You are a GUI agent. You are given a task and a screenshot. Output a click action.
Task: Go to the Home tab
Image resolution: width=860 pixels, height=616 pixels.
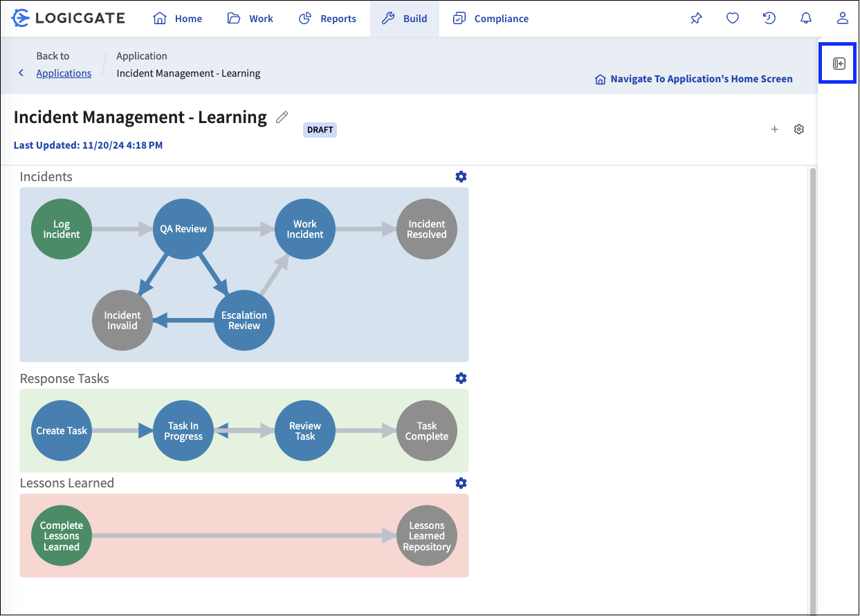[178, 19]
